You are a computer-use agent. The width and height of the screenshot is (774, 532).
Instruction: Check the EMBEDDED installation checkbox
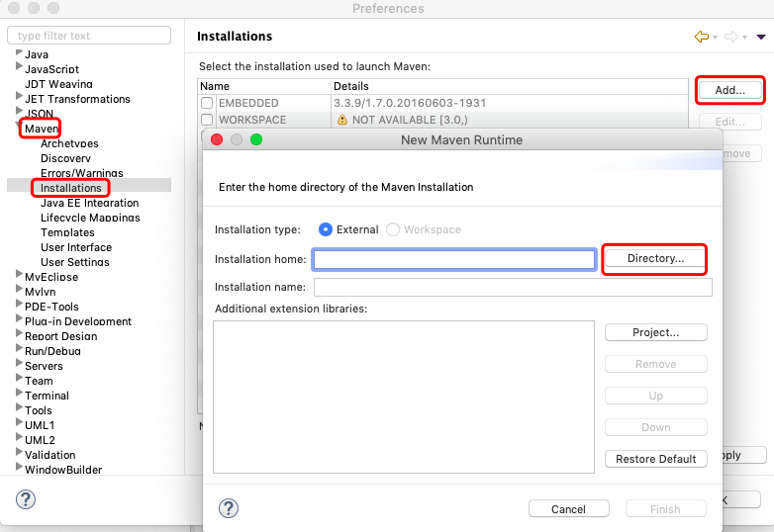tap(207, 103)
